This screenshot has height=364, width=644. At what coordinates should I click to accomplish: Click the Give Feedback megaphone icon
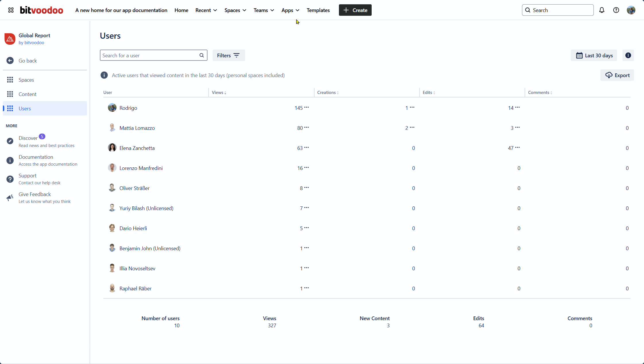[10, 197]
